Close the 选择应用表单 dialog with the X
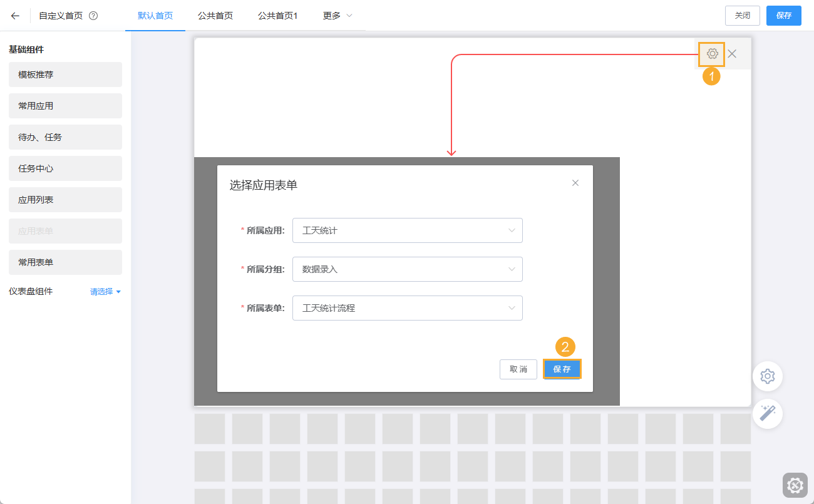814x504 pixels. (x=575, y=182)
